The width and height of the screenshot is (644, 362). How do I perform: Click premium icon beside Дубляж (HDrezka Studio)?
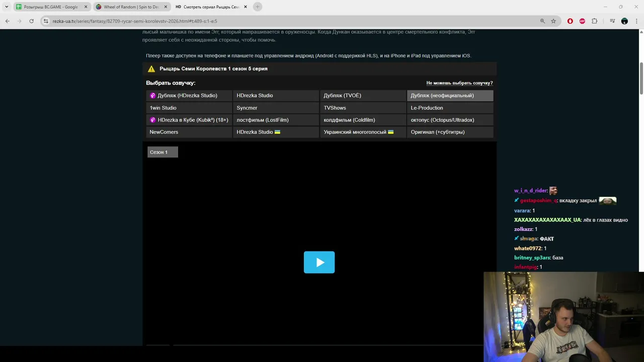click(153, 96)
